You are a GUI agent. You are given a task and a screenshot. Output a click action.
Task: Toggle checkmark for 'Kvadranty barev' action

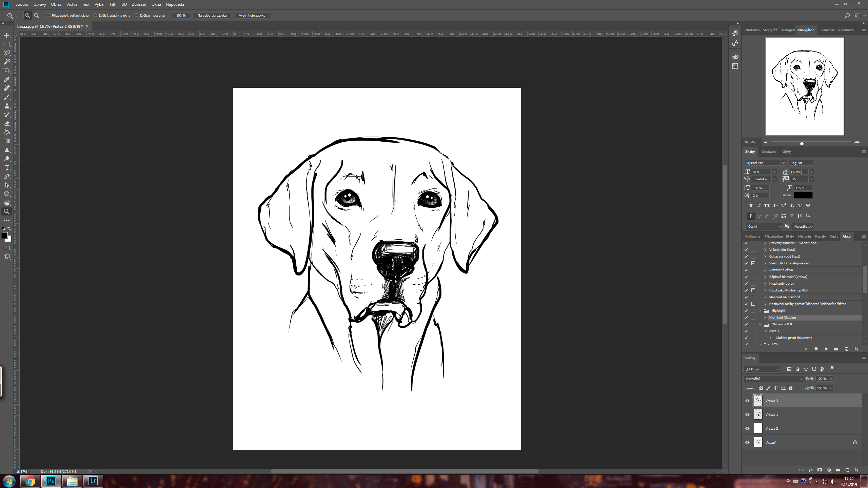click(x=746, y=284)
